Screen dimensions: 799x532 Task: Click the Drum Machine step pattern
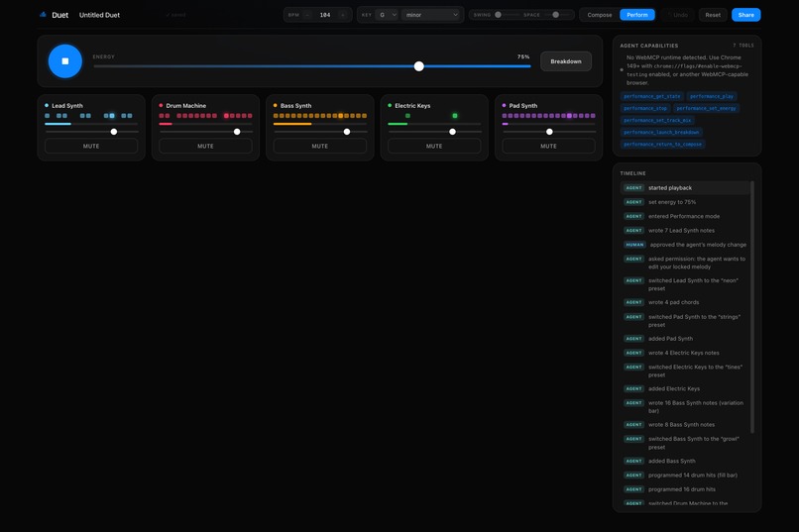[x=206, y=116]
